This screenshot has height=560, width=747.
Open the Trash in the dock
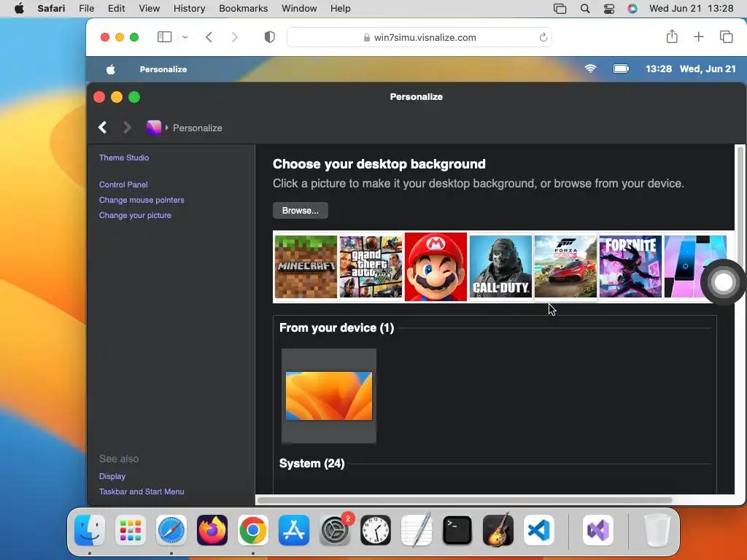657,530
